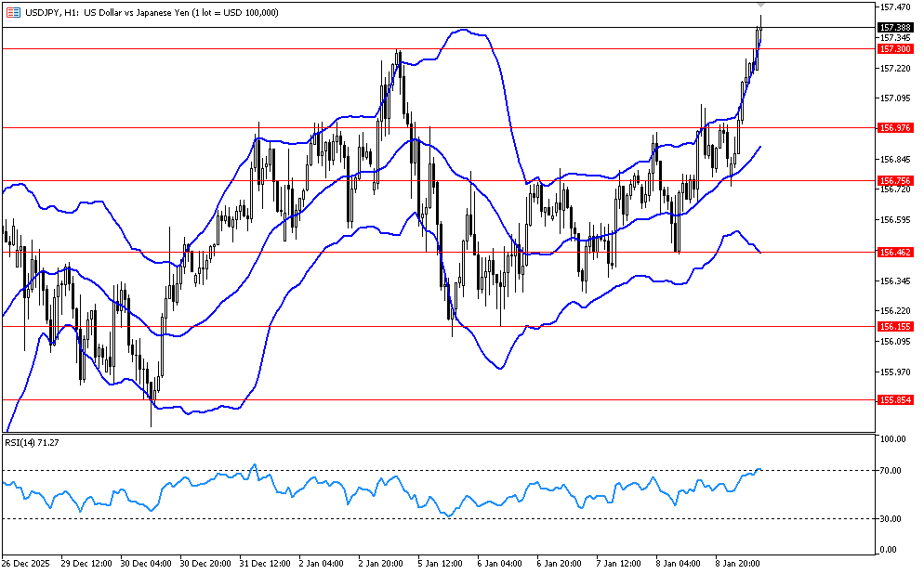Click the 26 Dec 2025 date label
Image resolution: width=924 pixels, height=574 pixels.
click(x=25, y=564)
